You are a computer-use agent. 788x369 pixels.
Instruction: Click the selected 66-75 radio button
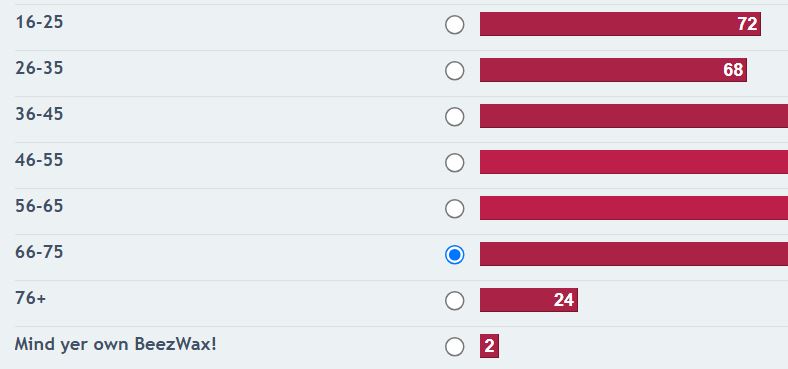(x=454, y=254)
